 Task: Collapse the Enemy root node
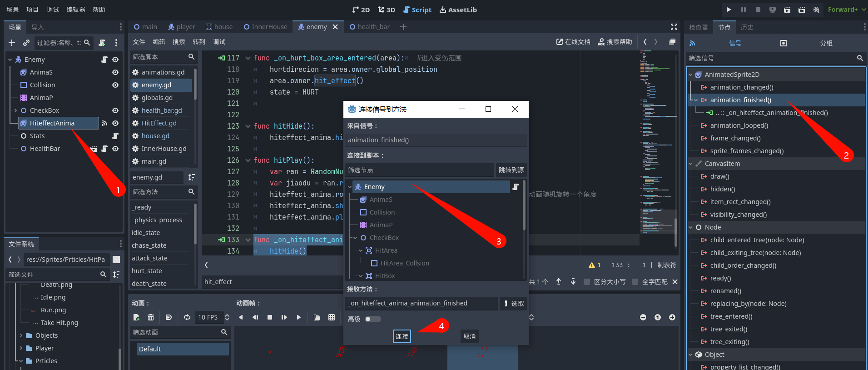pyautogui.click(x=10, y=60)
